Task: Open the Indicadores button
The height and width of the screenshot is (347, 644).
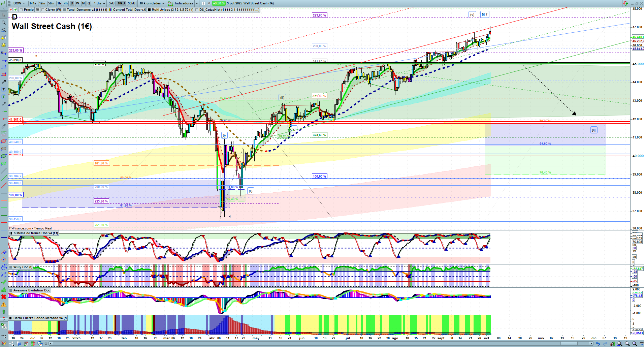Action: click(x=181, y=3)
